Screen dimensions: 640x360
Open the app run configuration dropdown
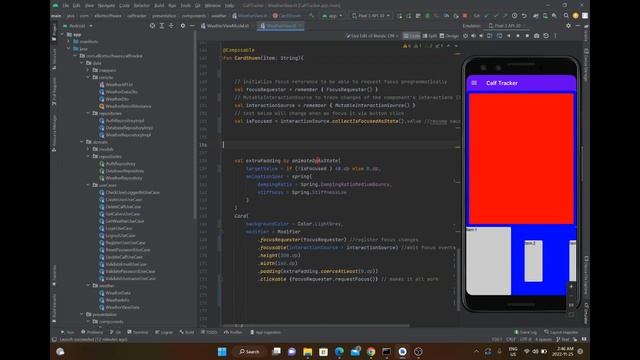332,16
